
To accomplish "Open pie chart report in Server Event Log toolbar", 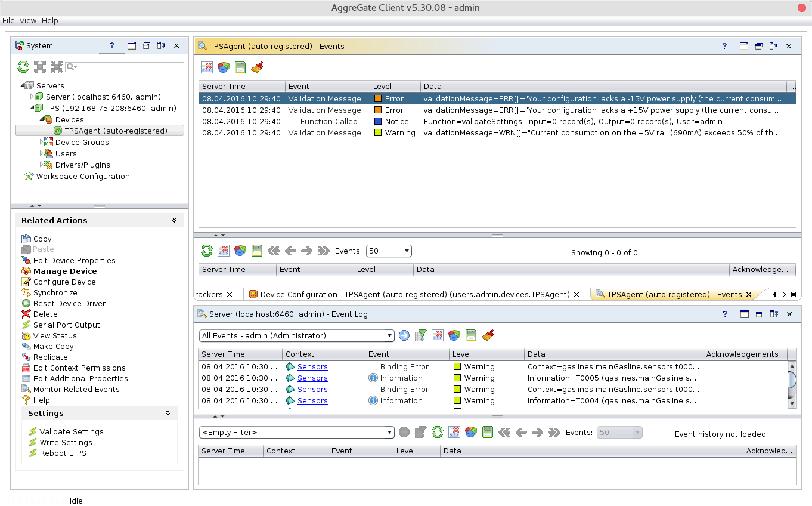I will tap(454, 335).
